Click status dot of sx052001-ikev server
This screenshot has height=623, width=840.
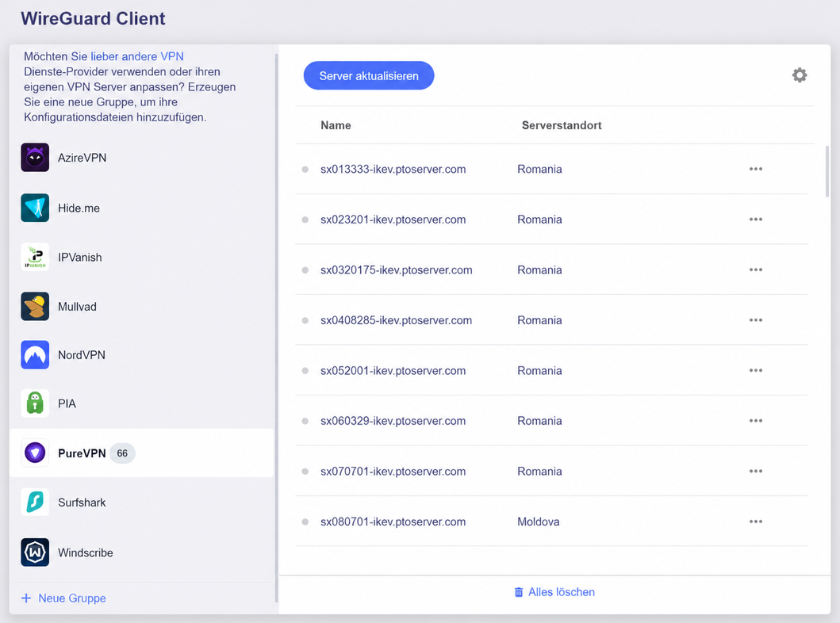pos(305,370)
